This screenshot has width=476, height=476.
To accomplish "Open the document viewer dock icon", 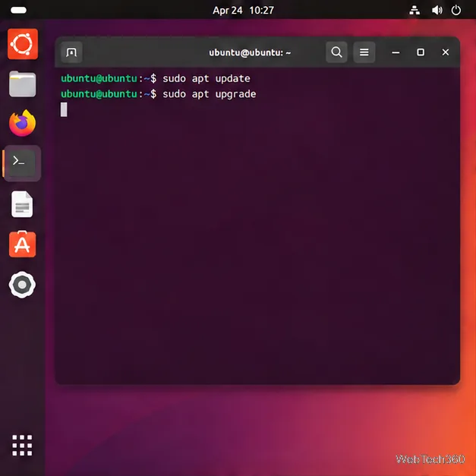I will coord(22,204).
